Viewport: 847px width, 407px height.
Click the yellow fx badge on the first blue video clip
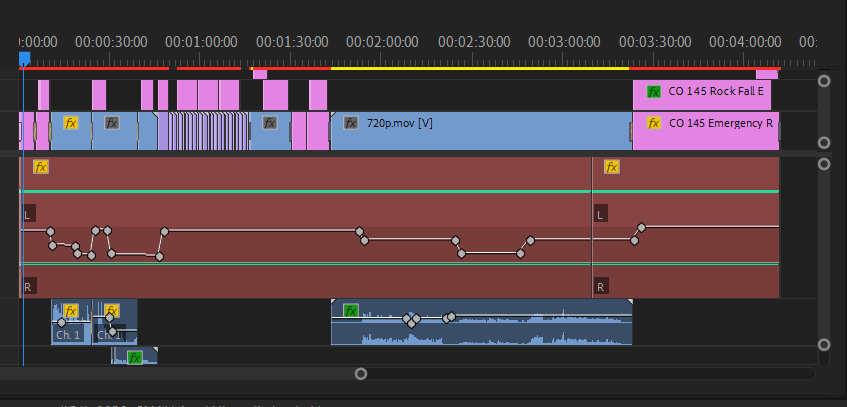[x=71, y=123]
